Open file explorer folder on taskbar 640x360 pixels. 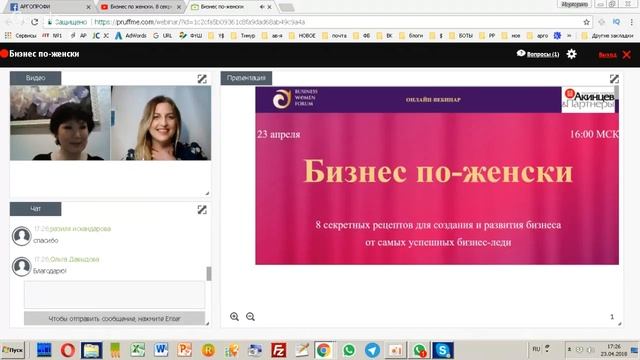(x=91, y=350)
